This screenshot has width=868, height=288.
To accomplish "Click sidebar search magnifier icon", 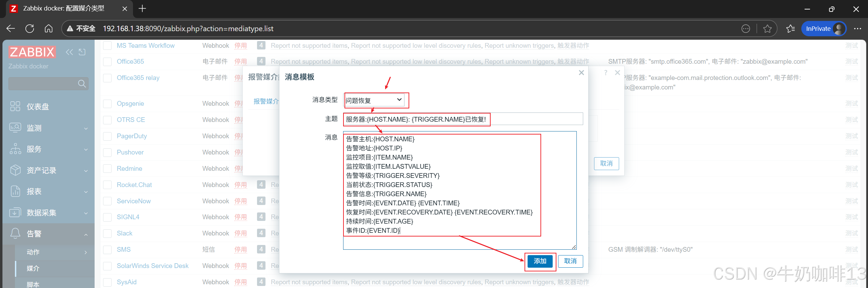I will [82, 84].
